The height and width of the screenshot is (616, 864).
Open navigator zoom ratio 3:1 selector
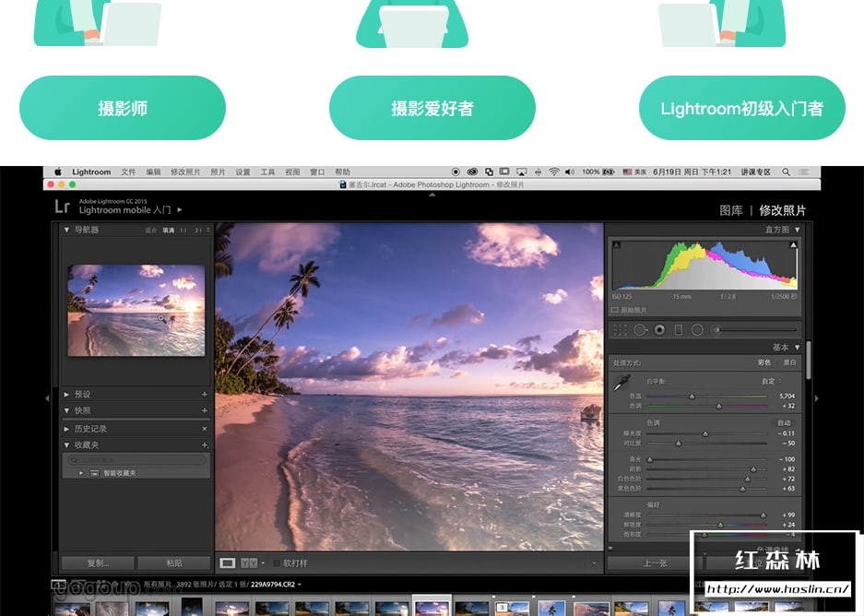(x=202, y=231)
